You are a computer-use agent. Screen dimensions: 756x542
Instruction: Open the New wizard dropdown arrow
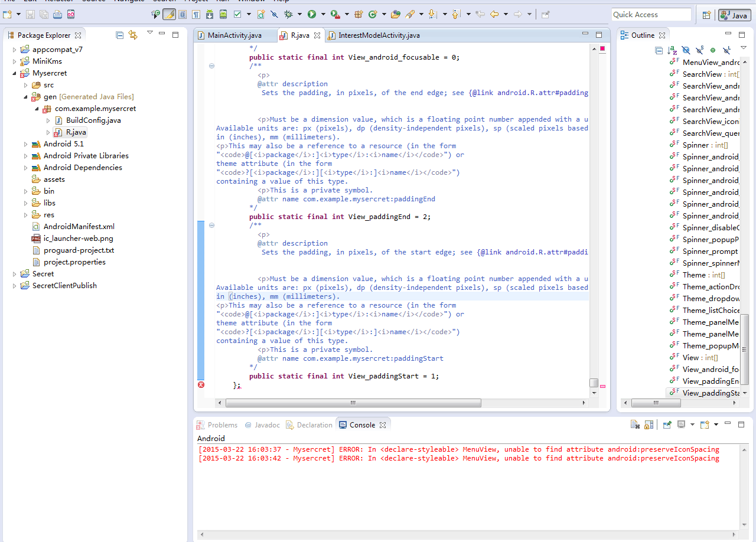(18, 14)
